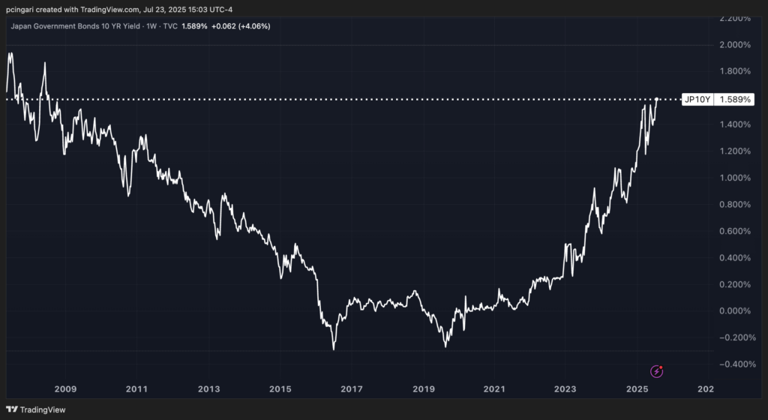Click the 0.000% level on the price axis
This screenshot has width=768, height=420.
pyautogui.click(x=735, y=311)
